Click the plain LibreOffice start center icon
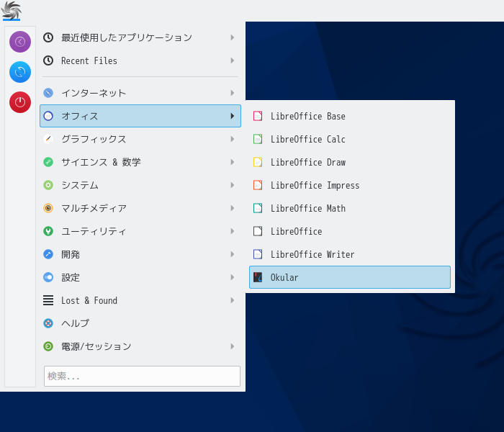 [258, 231]
